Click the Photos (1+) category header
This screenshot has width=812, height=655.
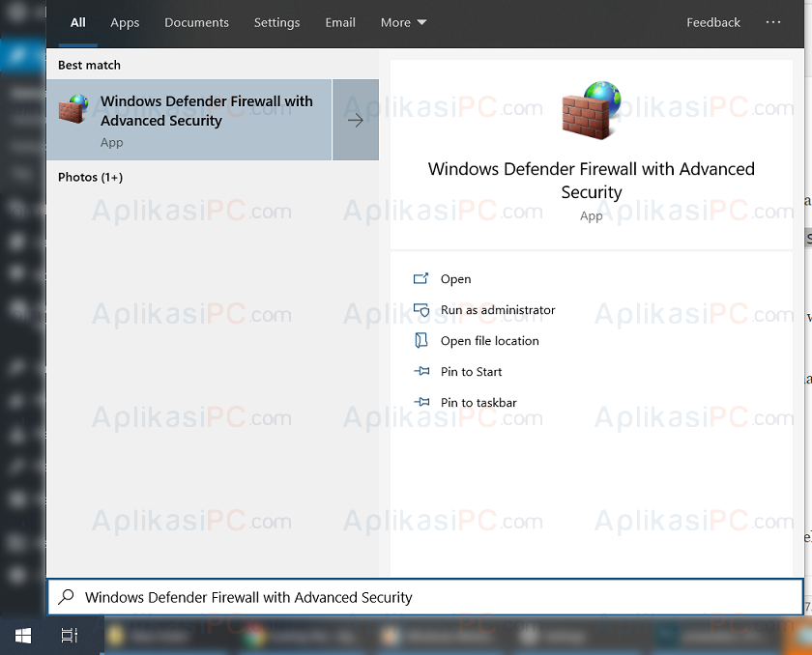(x=90, y=178)
